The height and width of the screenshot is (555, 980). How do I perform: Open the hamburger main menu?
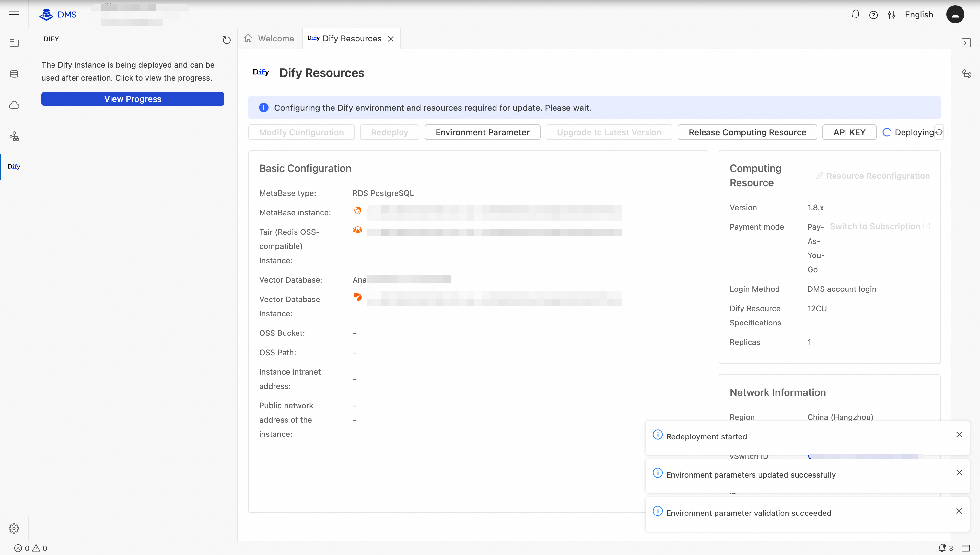[x=14, y=15]
